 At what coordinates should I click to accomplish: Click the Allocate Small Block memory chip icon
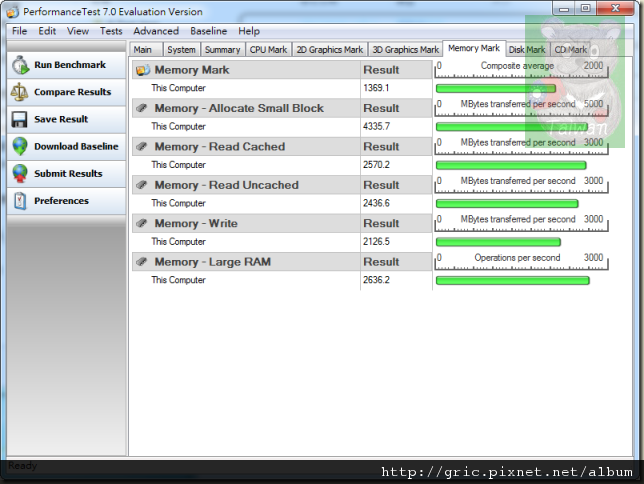point(142,108)
